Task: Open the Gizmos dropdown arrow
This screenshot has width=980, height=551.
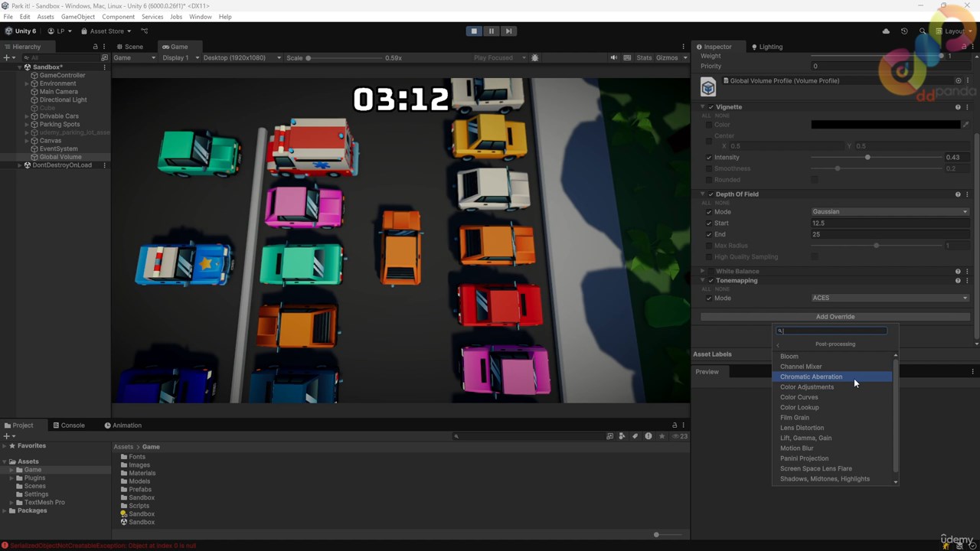Action: (x=684, y=58)
